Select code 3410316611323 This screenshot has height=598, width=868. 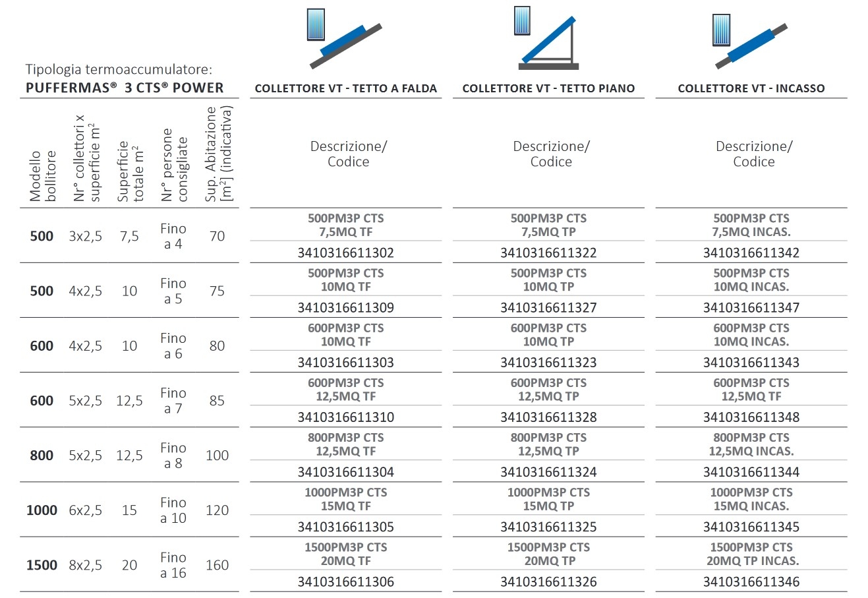549,362
